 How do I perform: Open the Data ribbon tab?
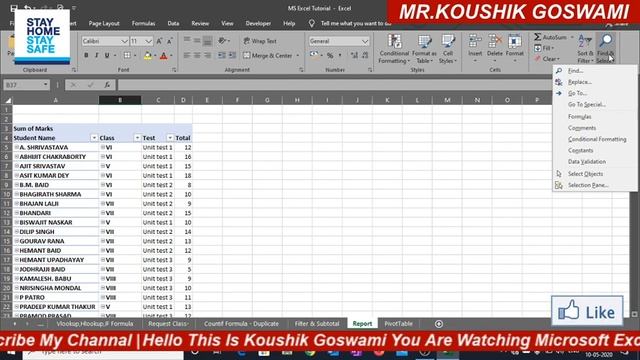173,24
